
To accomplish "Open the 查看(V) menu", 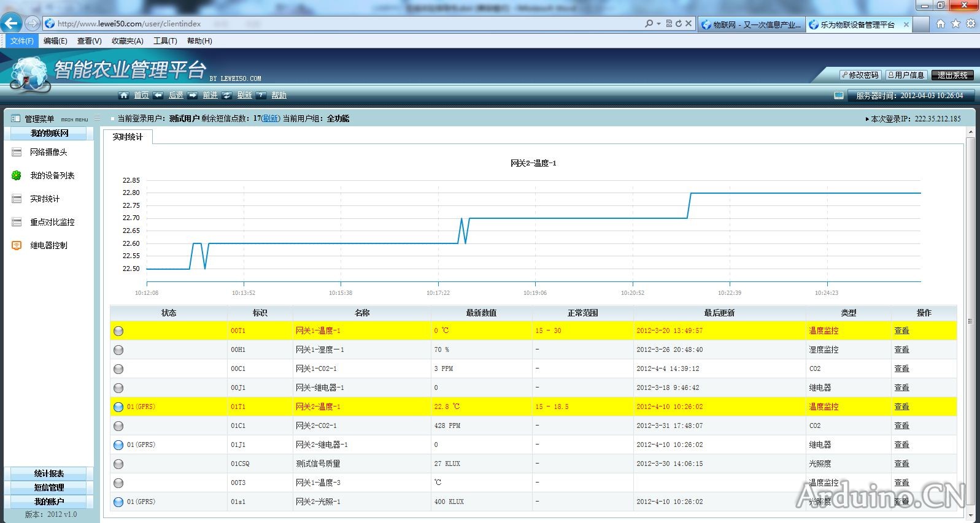I will pos(90,41).
